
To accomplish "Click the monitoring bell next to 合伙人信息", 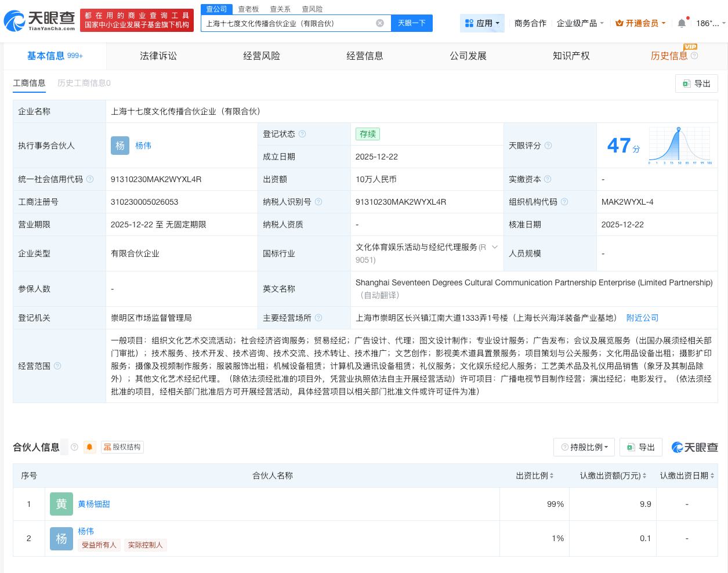I will (x=89, y=447).
